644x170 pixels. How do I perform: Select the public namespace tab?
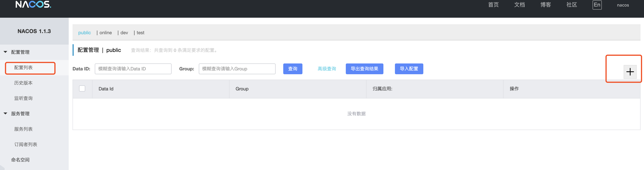pyautogui.click(x=84, y=32)
